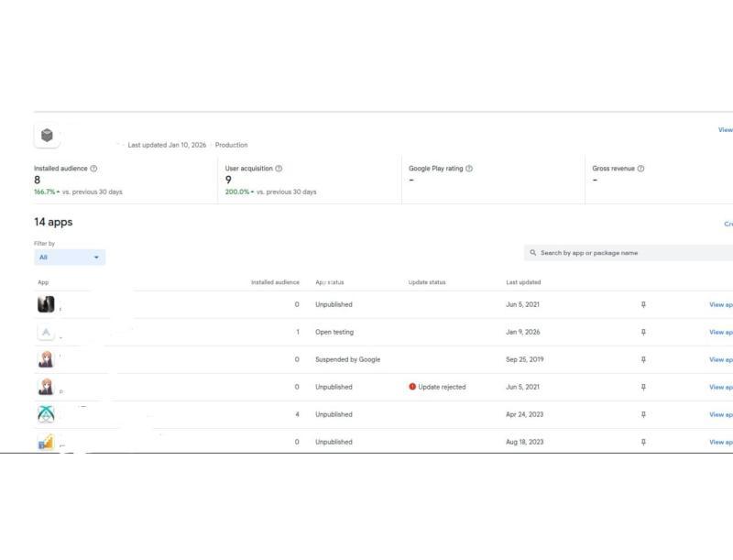Open View app link for the Open testing app
Image resolution: width=733 pixels, height=560 pixels.
pos(720,332)
